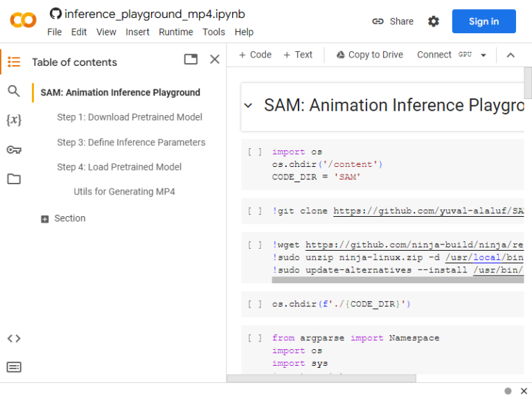This screenshot has width=532, height=399.
Task: Click the Share button
Action: [393, 21]
